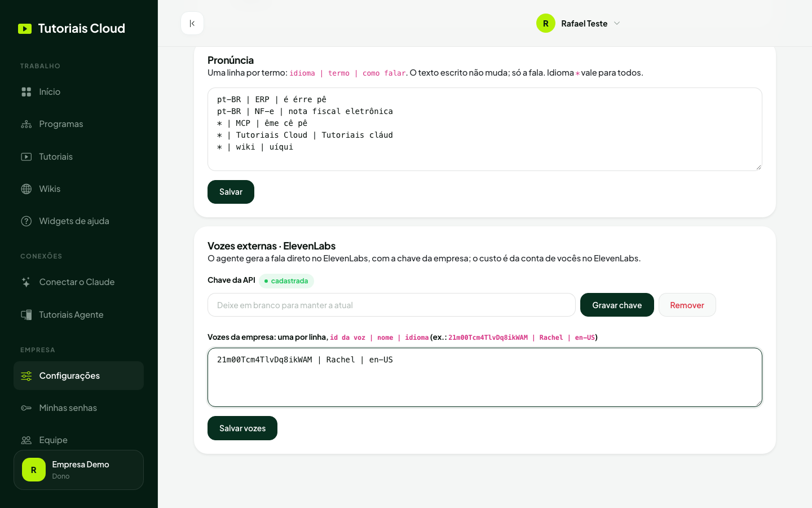Collapse the sidebar with the arrow button
812x508 pixels.
[192, 23]
